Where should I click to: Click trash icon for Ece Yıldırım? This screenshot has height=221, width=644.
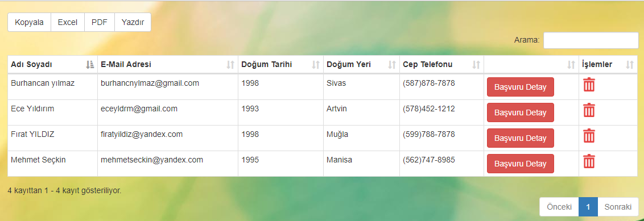589,110
